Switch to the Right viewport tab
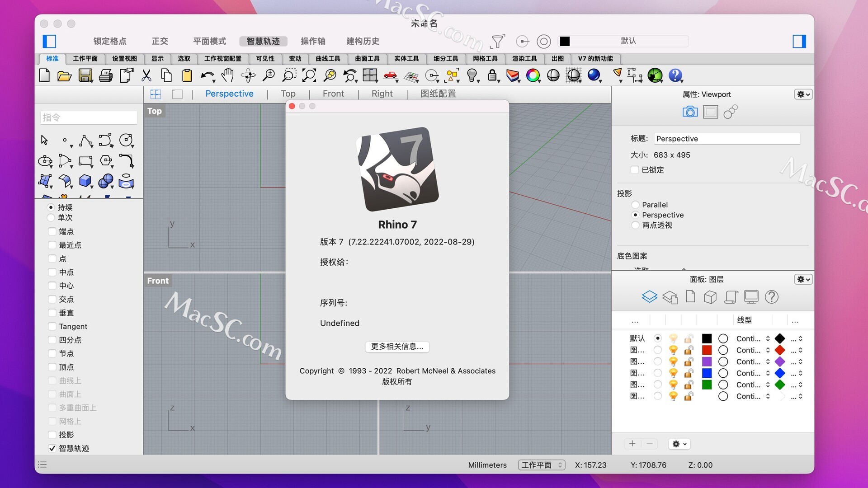Image resolution: width=868 pixels, height=488 pixels. click(x=382, y=94)
